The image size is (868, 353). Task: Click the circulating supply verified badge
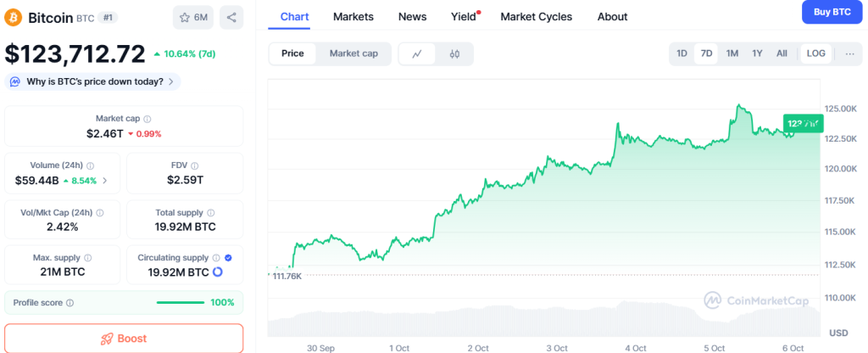[229, 257]
